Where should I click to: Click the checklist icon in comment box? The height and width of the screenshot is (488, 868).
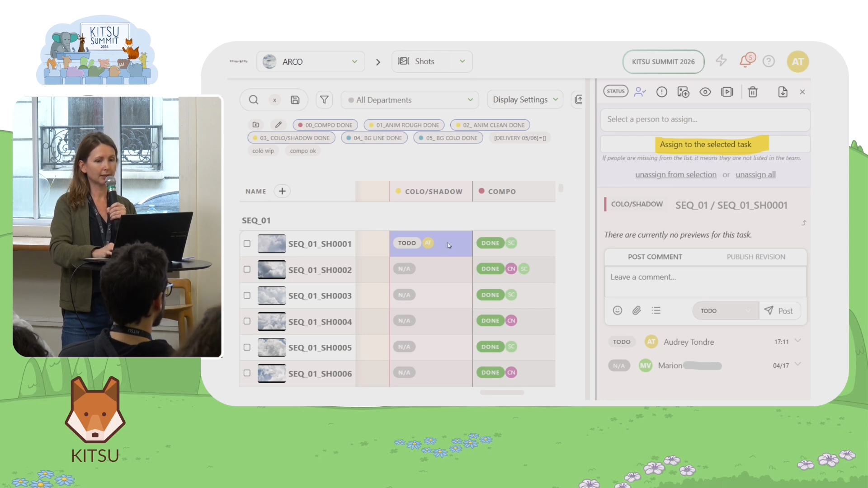click(656, 310)
